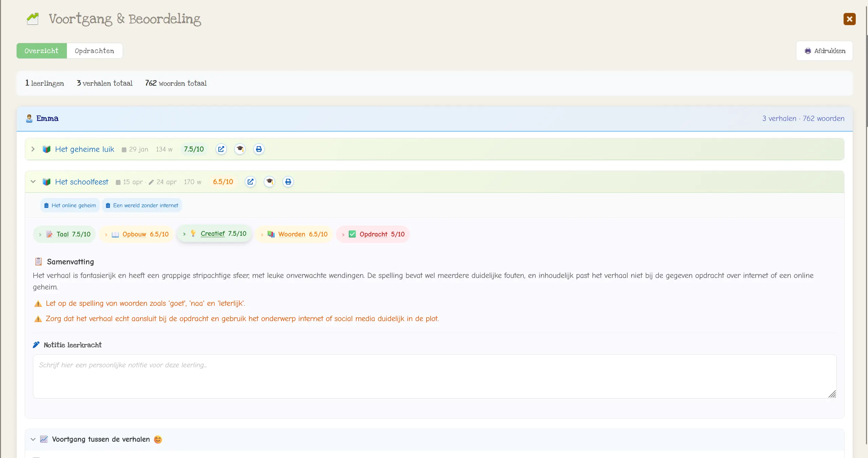Switch to the Opdrachten tab
This screenshot has width=868, height=458.
(94, 51)
